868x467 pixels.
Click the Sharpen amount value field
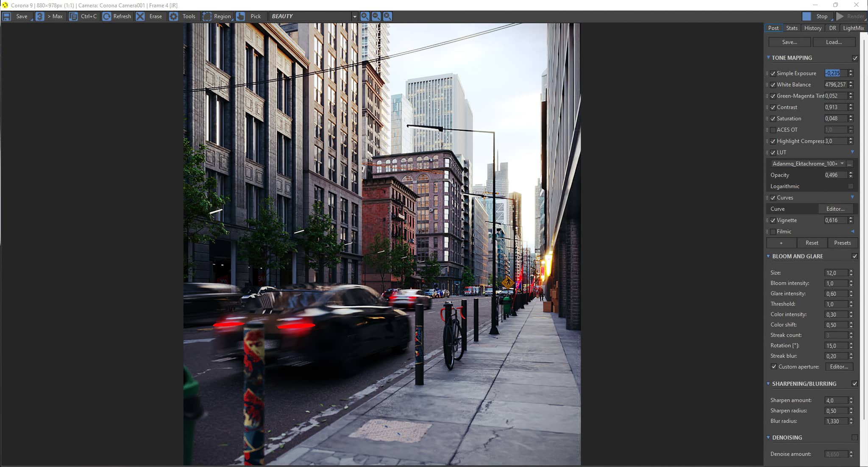(x=835, y=400)
